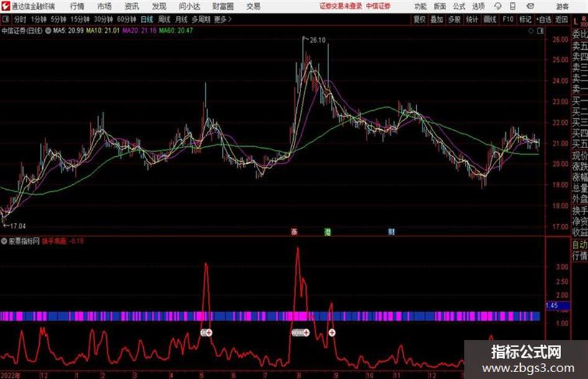Open the 资讯 menu
The height and width of the screenshot is (379, 588).
(132, 6)
